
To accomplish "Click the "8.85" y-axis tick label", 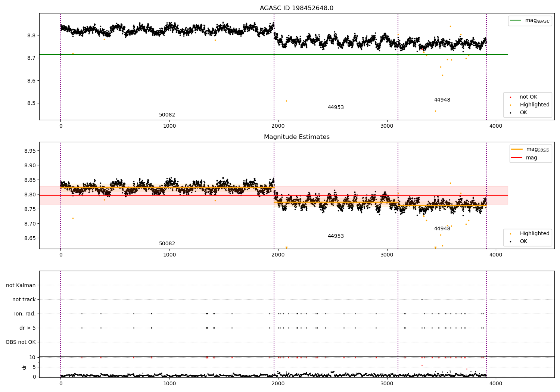I will point(29,180).
